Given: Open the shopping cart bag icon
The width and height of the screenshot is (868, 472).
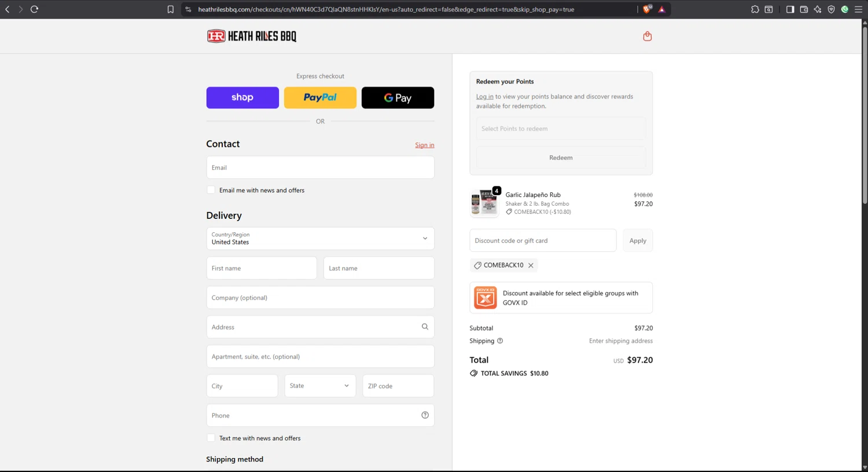Looking at the screenshot, I should pyautogui.click(x=648, y=36).
